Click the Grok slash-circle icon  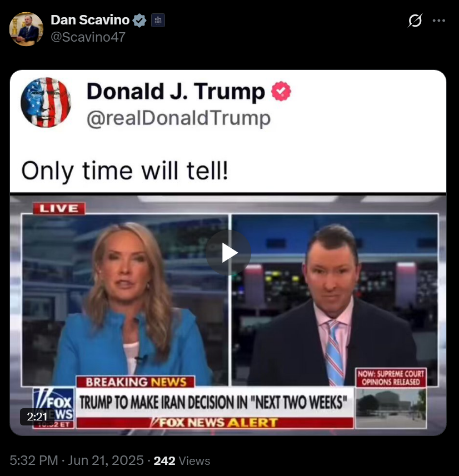point(415,21)
